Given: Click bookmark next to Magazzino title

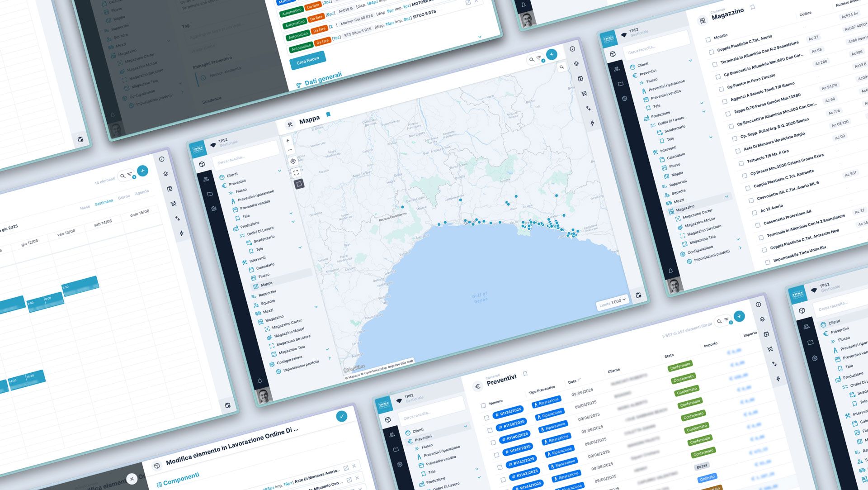Looking at the screenshot, I should click(x=753, y=7).
